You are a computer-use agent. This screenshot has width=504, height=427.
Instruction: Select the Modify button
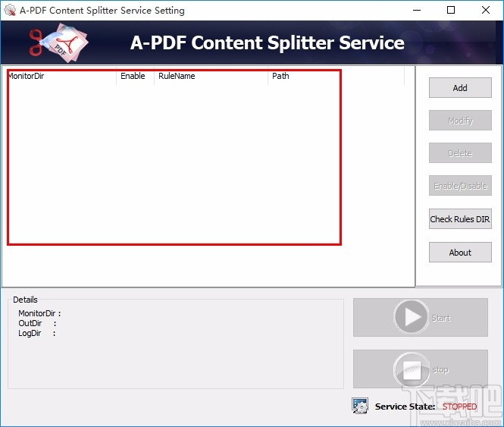click(460, 121)
